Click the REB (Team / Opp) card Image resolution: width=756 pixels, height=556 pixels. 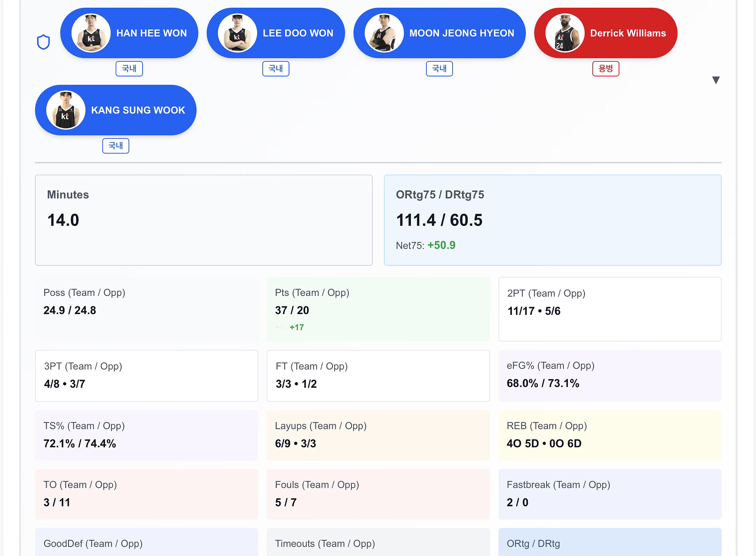click(610, 435)
